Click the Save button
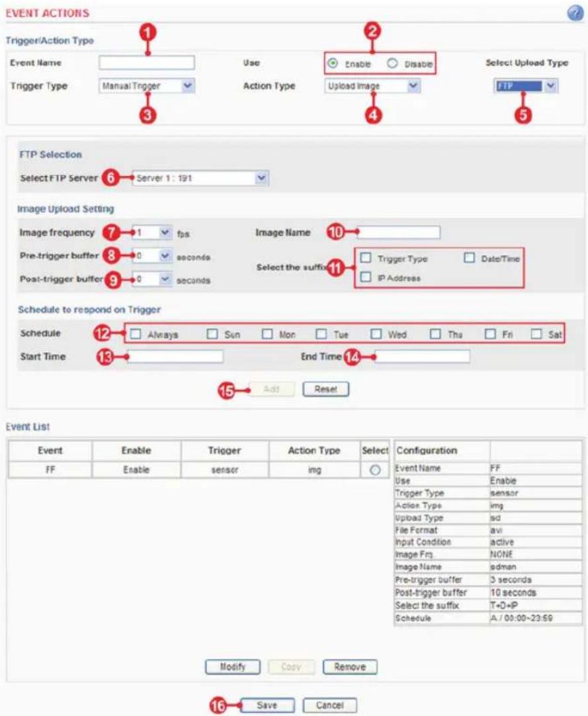588x716 pixels. tap(267, 705)
